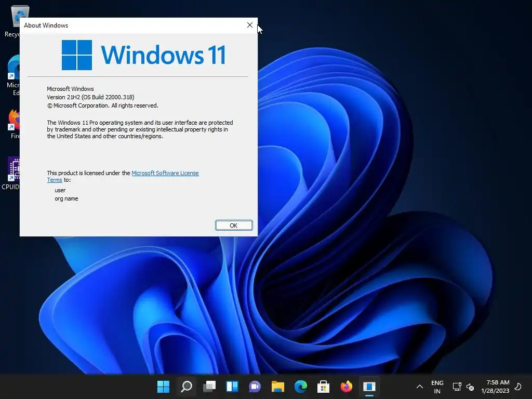Click the Version 21H2 OS Build 22000.318 text
532x399 pixels.
(90, 97)
